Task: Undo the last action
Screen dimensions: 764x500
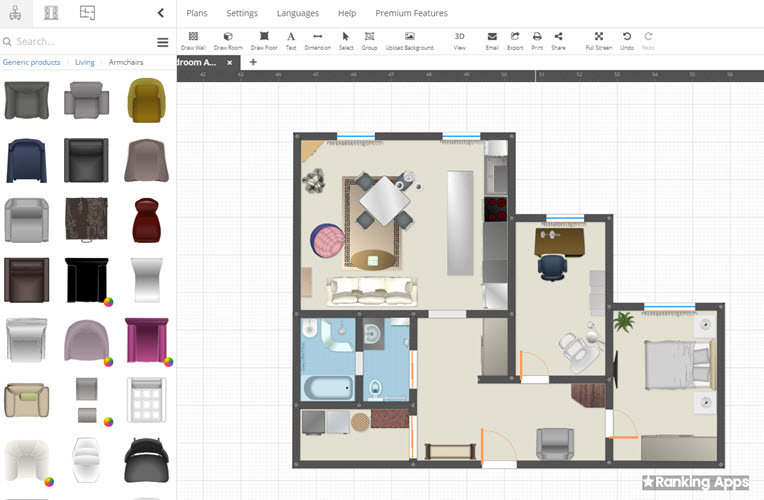Action: [x=627, y=40]
